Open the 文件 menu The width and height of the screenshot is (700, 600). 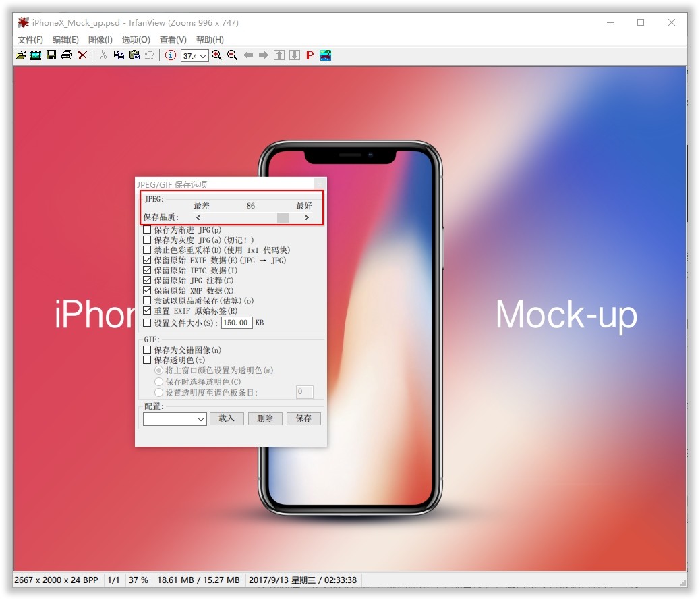click(x=30, y=40)
